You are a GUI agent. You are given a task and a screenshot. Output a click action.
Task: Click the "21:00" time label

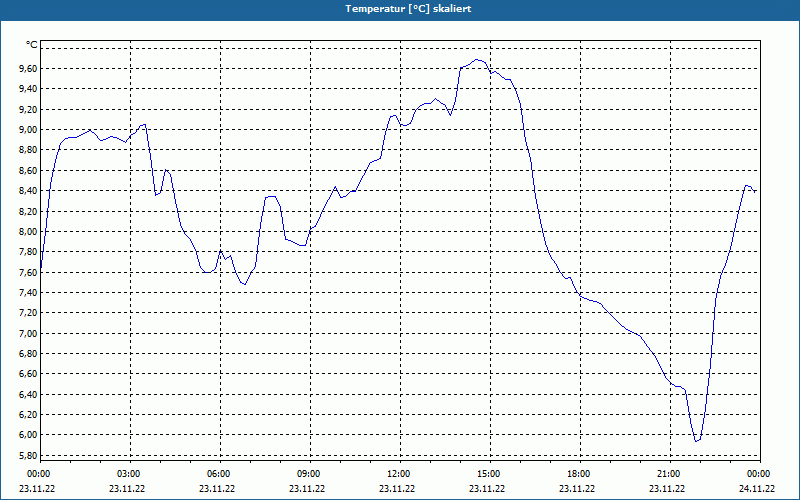click(x=667, y=474)
